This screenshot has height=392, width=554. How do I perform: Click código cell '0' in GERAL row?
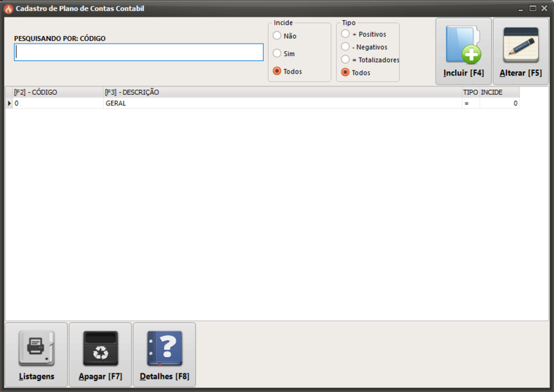click(x=58, y=103)
